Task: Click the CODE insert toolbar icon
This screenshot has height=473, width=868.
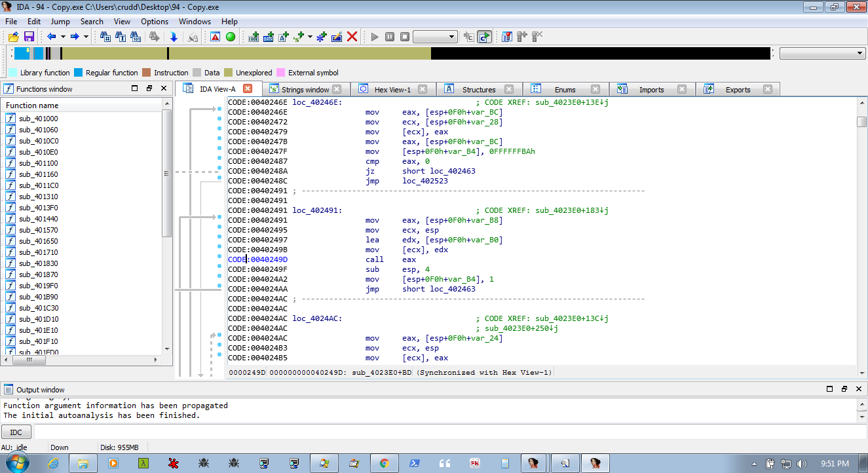Action: point(253,37)
